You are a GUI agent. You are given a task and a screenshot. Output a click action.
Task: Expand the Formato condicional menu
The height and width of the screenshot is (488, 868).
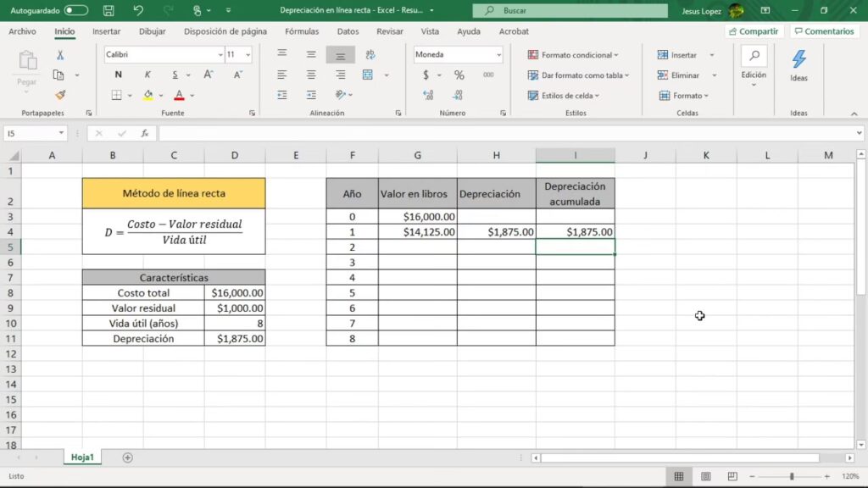point(573,54)
